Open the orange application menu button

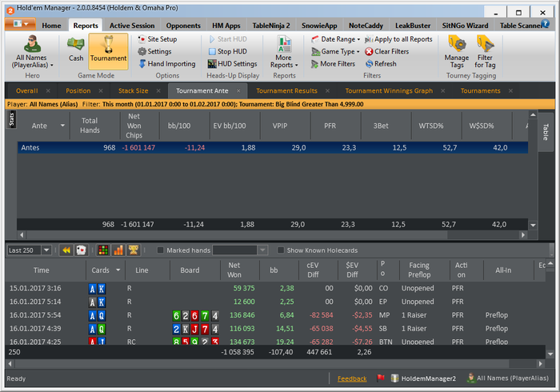point(20,24)
